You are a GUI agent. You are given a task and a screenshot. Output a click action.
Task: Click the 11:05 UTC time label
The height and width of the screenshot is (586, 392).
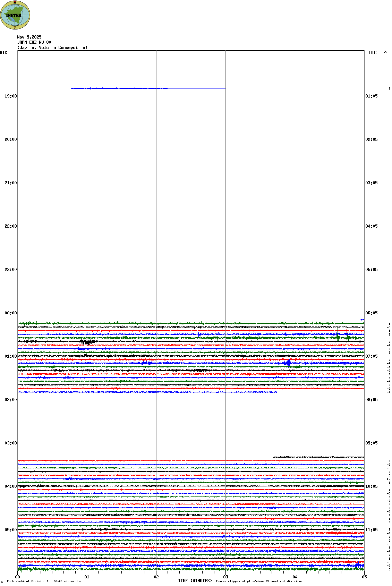click(x=372, y=530)
